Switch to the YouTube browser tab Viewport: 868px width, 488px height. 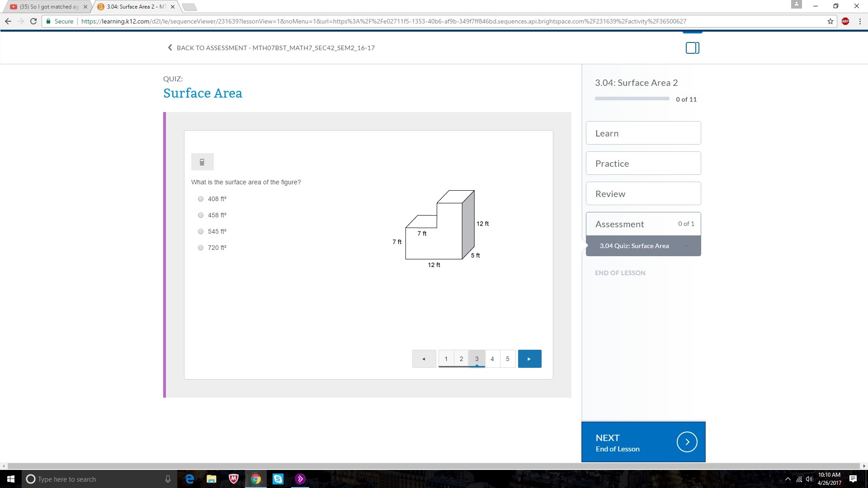(47, 7)
